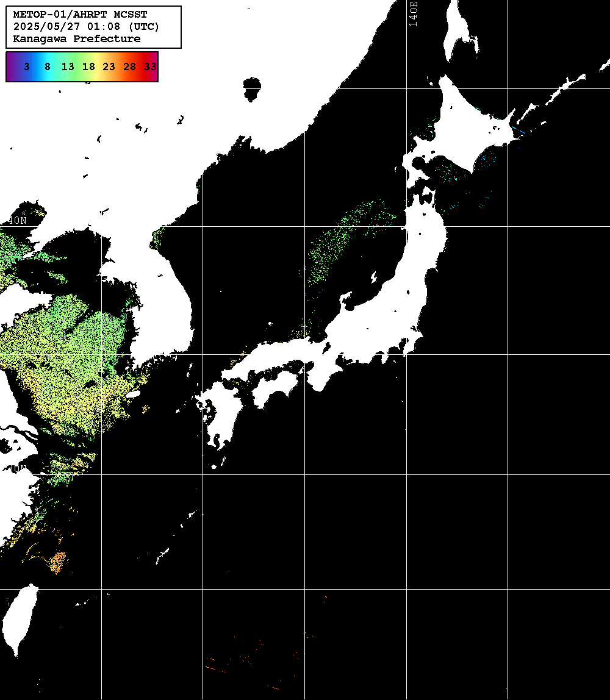
Task: Click the 33 value on color legend
Action: click(x=151, y=67)
